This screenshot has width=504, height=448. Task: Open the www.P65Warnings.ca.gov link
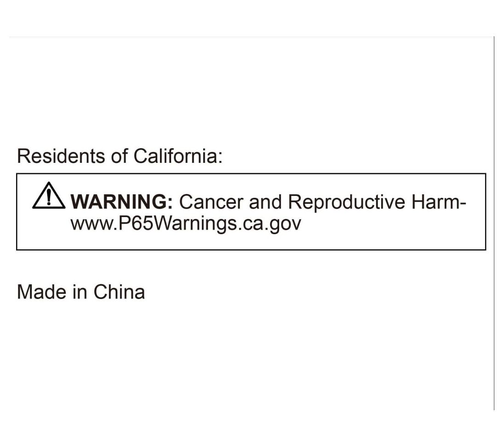tap(185, 224)
